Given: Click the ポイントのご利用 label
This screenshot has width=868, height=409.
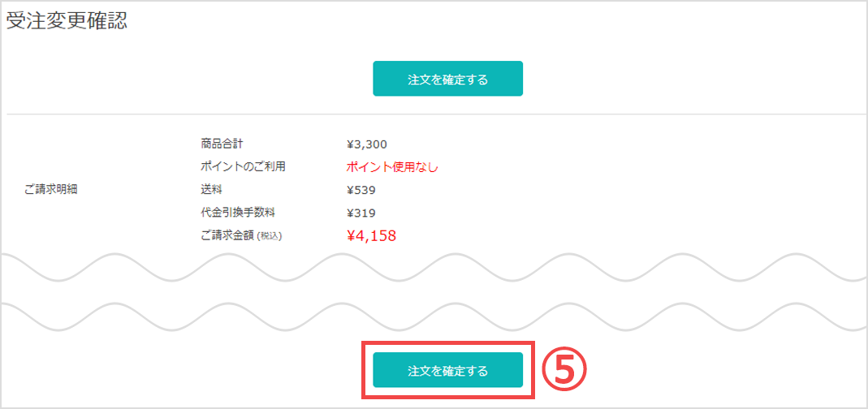Looking at the screenshot, I should tap(243, 166).
